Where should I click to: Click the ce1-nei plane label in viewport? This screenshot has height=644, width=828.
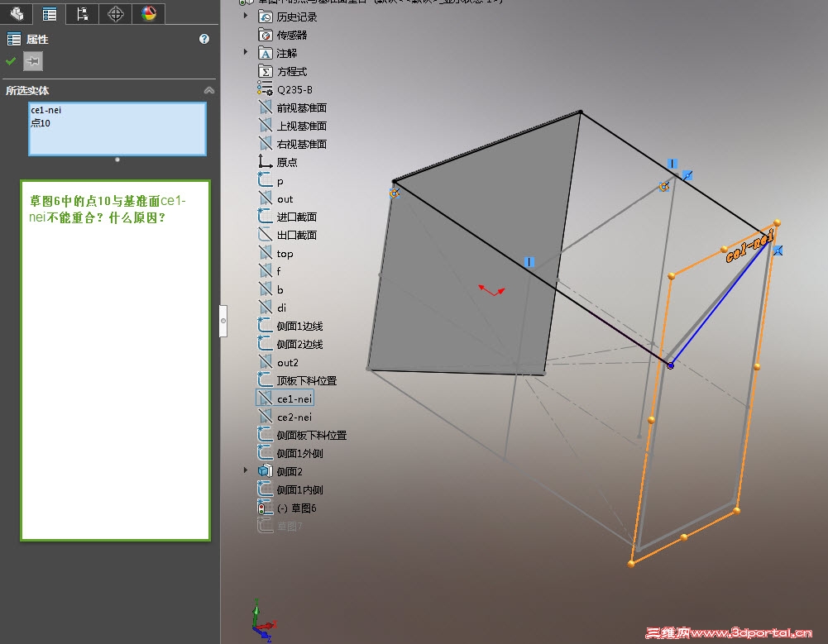point(749,246)
